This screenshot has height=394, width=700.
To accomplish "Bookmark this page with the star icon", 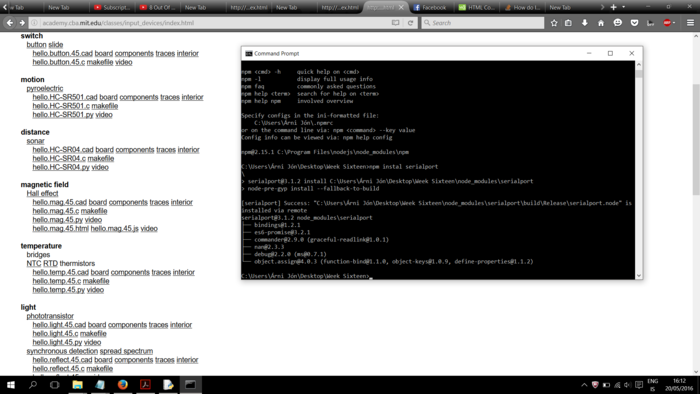I will 554,23.
